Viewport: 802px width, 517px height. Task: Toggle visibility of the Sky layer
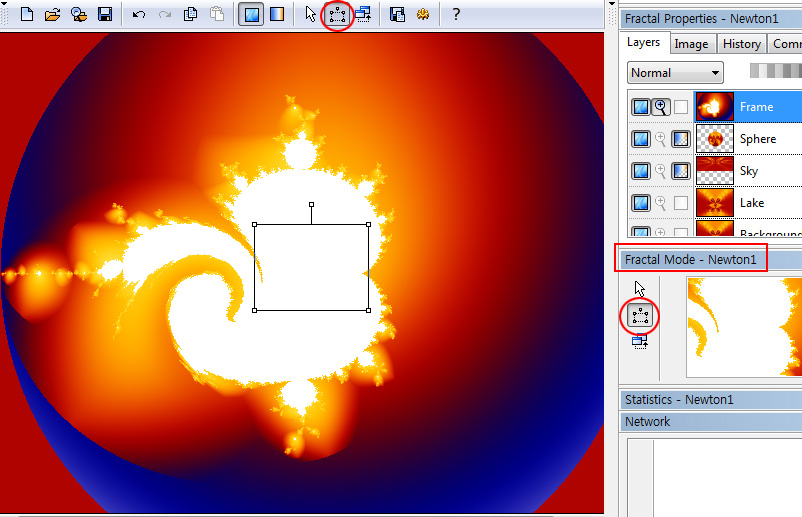[x=641, y=171]
